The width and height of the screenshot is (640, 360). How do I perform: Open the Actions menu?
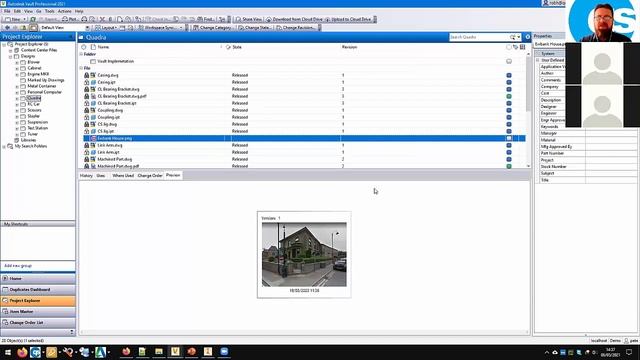[x=64, y=11]
